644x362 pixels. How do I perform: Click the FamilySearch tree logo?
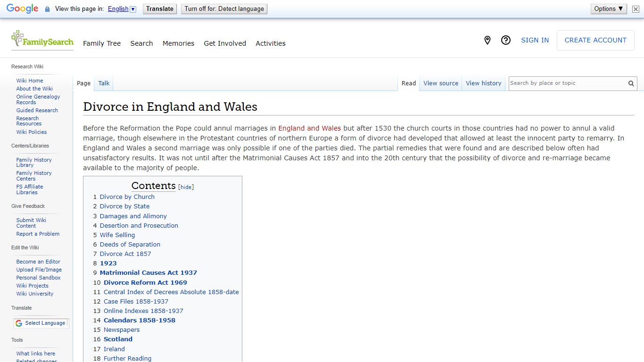coord(42,40)
